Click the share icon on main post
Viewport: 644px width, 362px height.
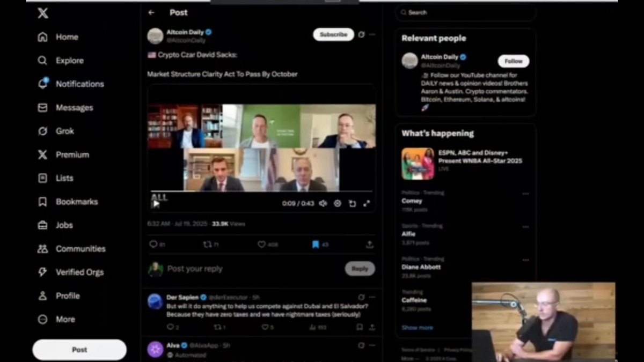pyautogui.click(x=369, y=244)
